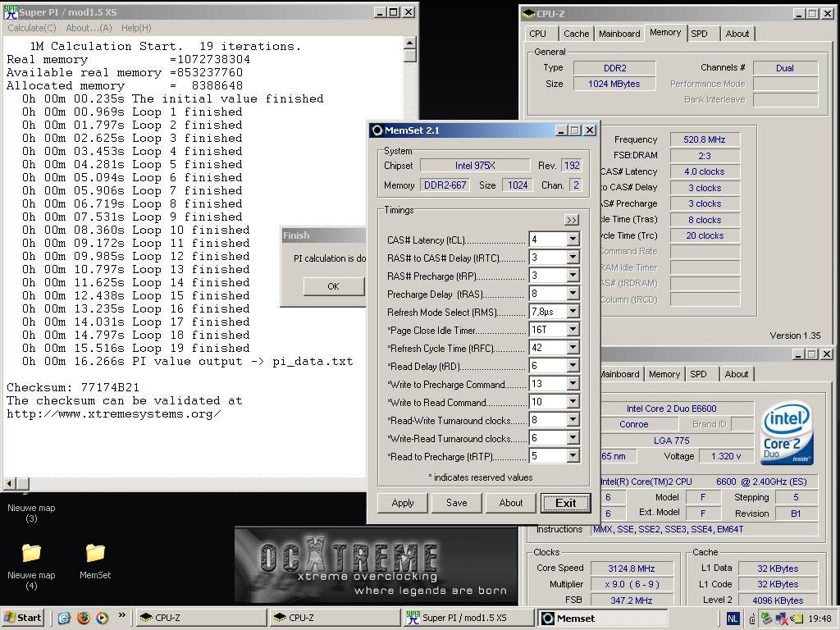Image resolution: width=840 pixels, height=630 pixels.
Task: Click the 3124.8 MHz Core Speed value
Action: (631, 568)
